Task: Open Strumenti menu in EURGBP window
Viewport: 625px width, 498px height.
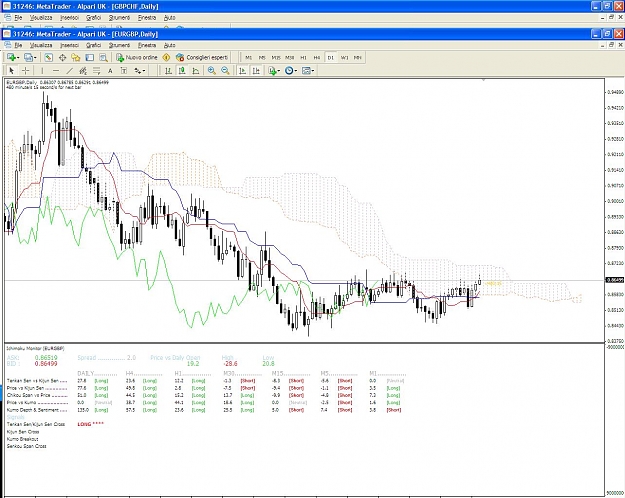Action: [120, 45]
